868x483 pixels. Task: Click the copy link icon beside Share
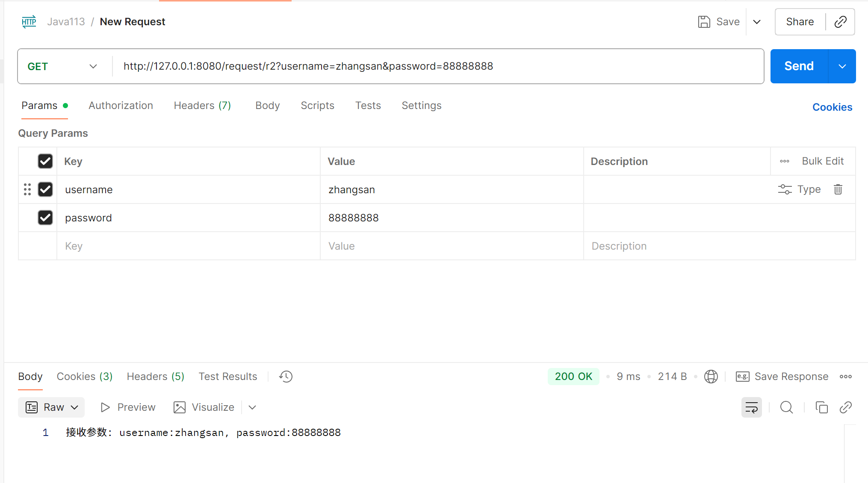840,22
